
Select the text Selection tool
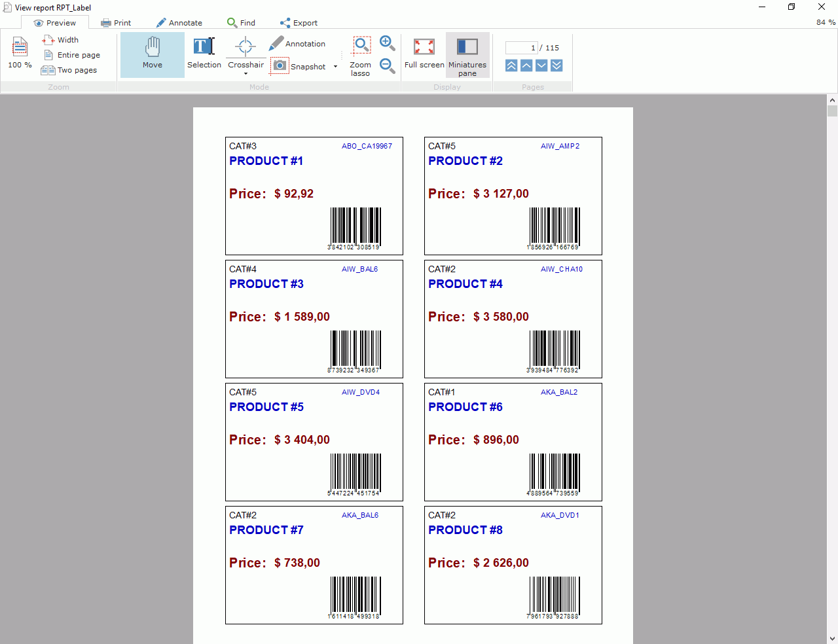tap(204, 54)
